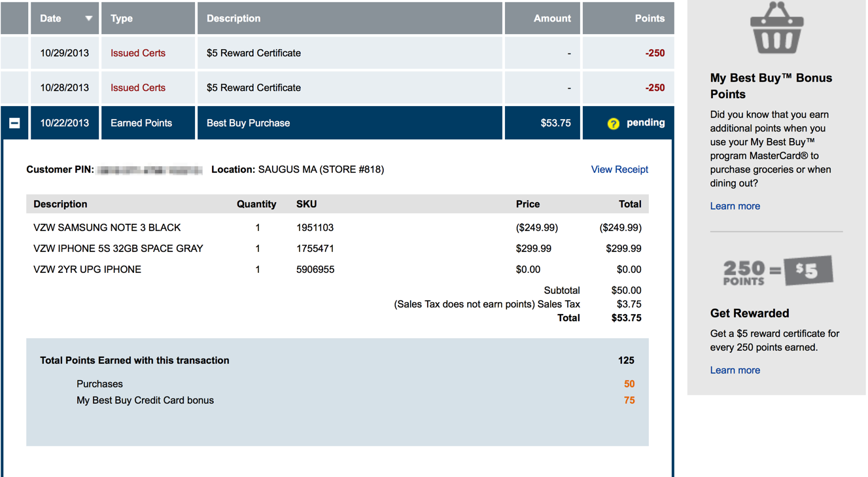The width and height of the screenshot is (868, 477).
Task: Click the Amount column header
Action: click(542, 18)
